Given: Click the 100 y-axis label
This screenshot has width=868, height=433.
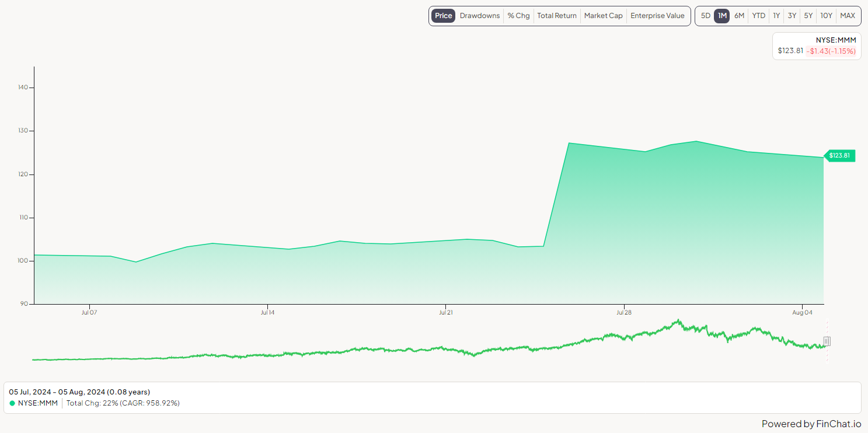Looking at the screenshot, I should [x=23, y=261].
